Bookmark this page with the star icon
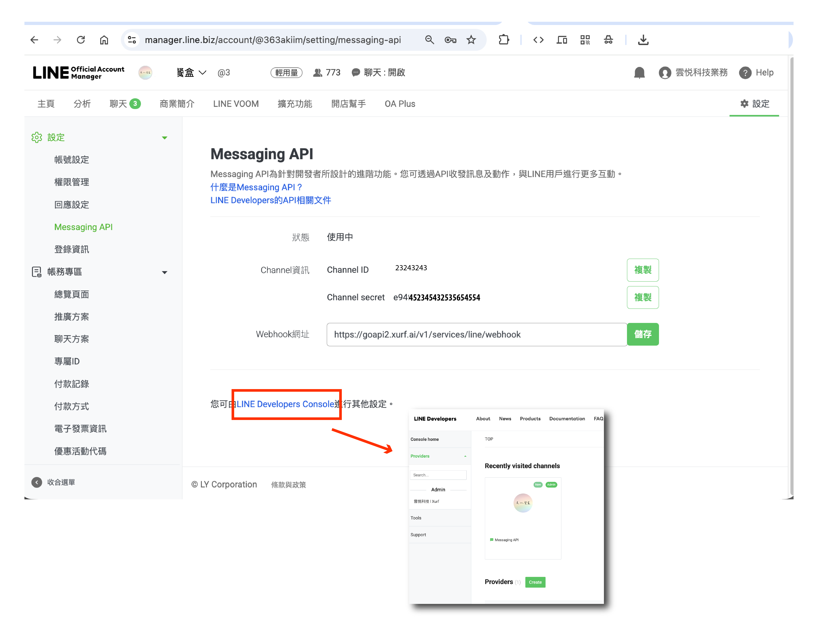Screen dimensions: 824x644 [x=471, y=40]
